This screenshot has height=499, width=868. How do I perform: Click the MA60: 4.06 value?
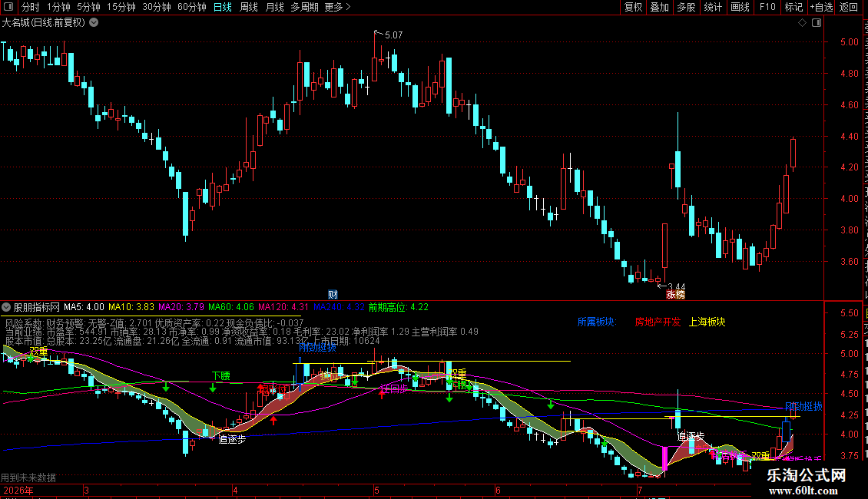tap(231, 307)
